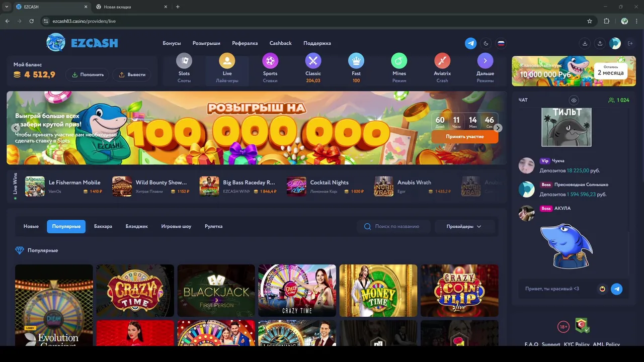Click the search magnifier icon
This screenshot has height=362, width=644.
coord(367,226)
